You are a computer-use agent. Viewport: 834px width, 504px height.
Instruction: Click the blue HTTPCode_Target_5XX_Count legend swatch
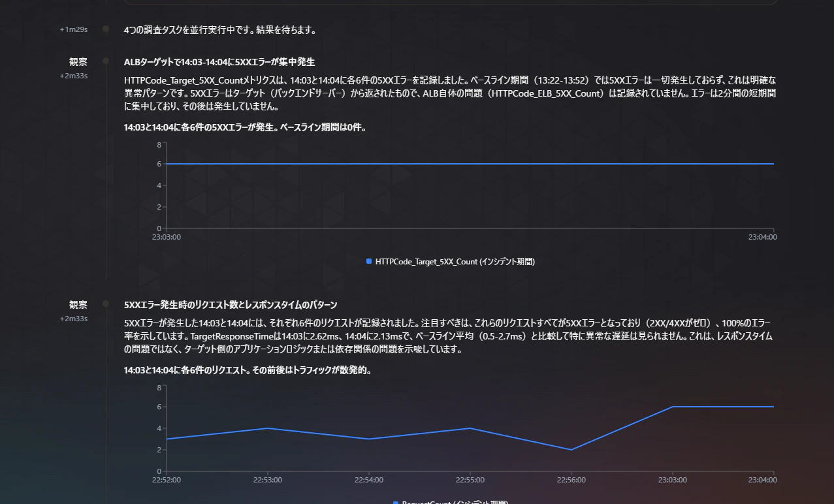pos(369,261)
